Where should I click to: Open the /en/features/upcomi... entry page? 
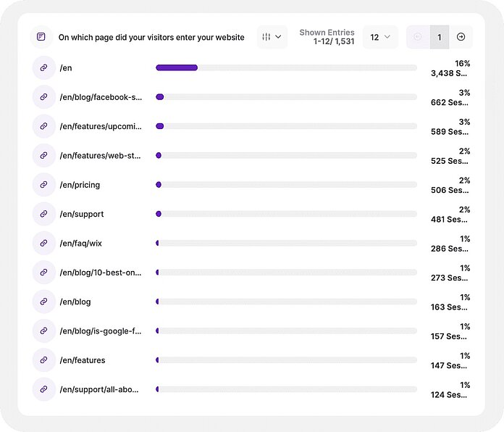101,126
